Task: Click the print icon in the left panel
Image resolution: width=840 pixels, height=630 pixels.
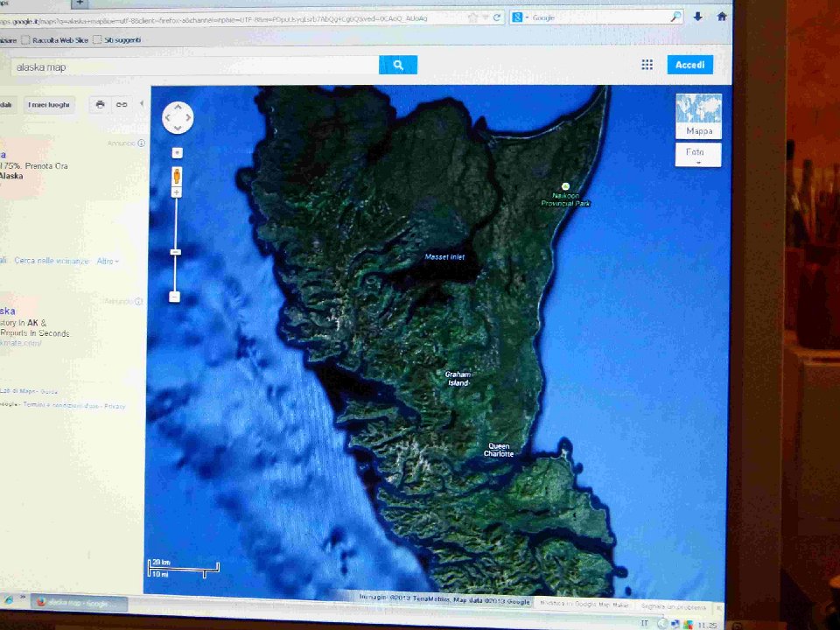Action: pyautogui.click(x=100, y=104)
